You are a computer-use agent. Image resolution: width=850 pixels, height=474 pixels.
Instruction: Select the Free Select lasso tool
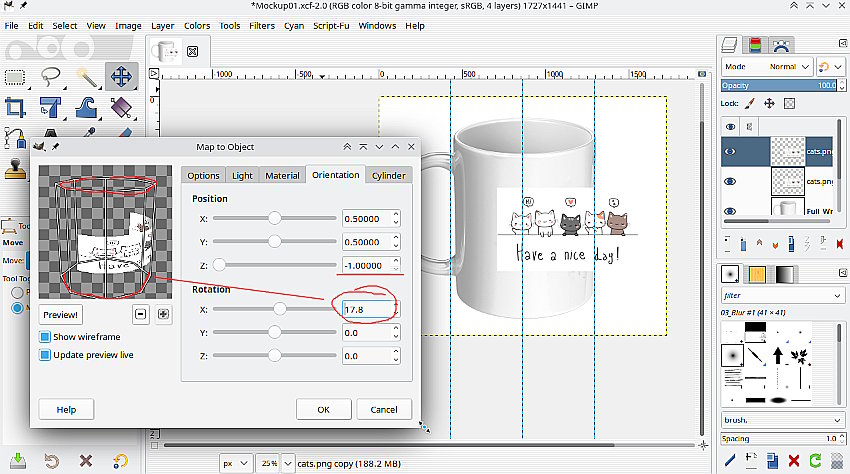[52, 77]
